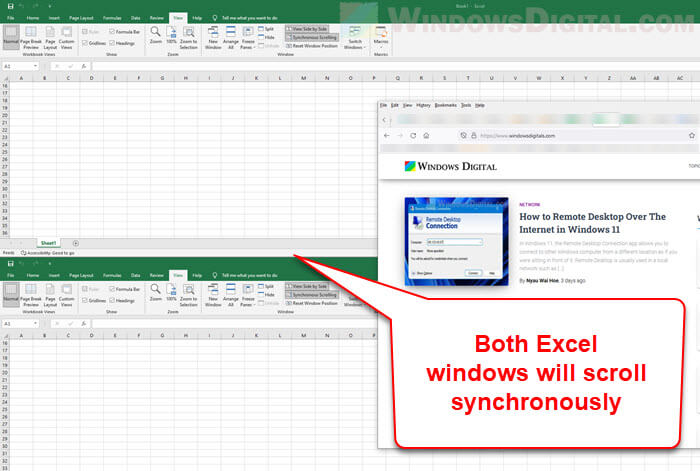
Task: Toggle Headings checkbox in bottom window
Action: pos(112,300)
